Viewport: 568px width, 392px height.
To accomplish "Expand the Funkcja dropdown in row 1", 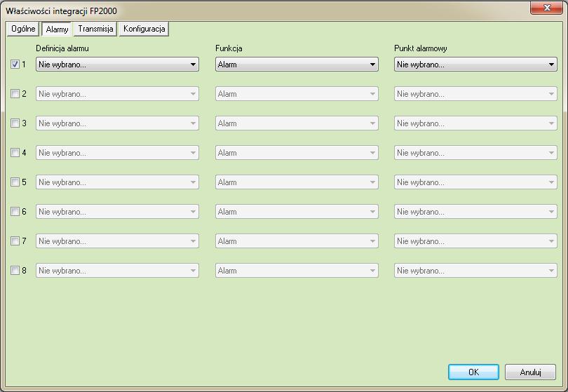I will (x=297, y=65).
